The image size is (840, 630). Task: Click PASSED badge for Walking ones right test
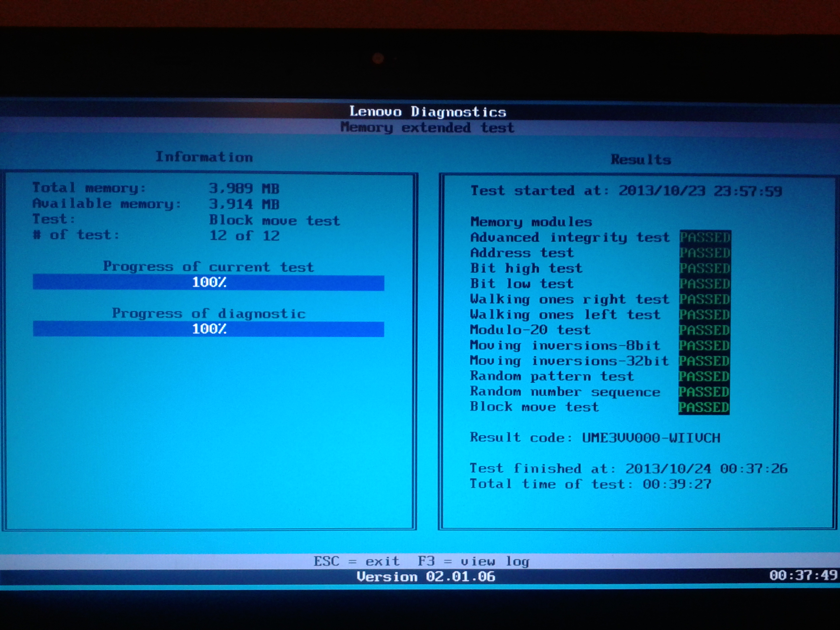[705, 299]
